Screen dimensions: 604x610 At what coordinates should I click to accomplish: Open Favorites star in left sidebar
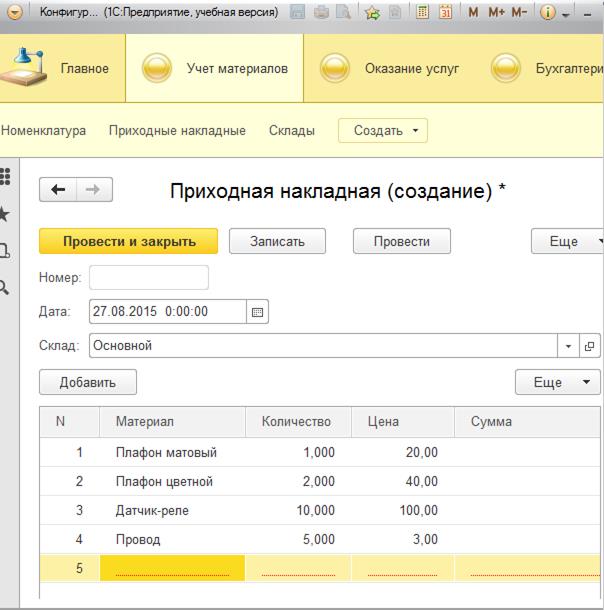click(x=5, y=214)
